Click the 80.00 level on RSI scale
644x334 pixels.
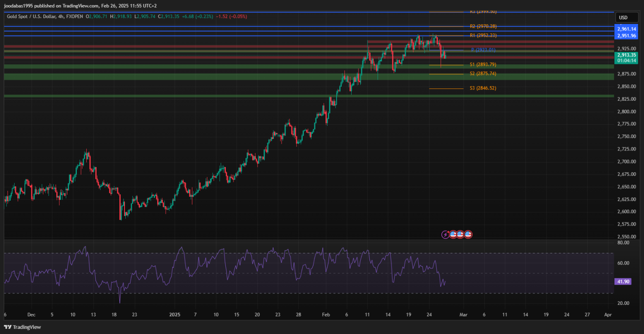point(623,243)
